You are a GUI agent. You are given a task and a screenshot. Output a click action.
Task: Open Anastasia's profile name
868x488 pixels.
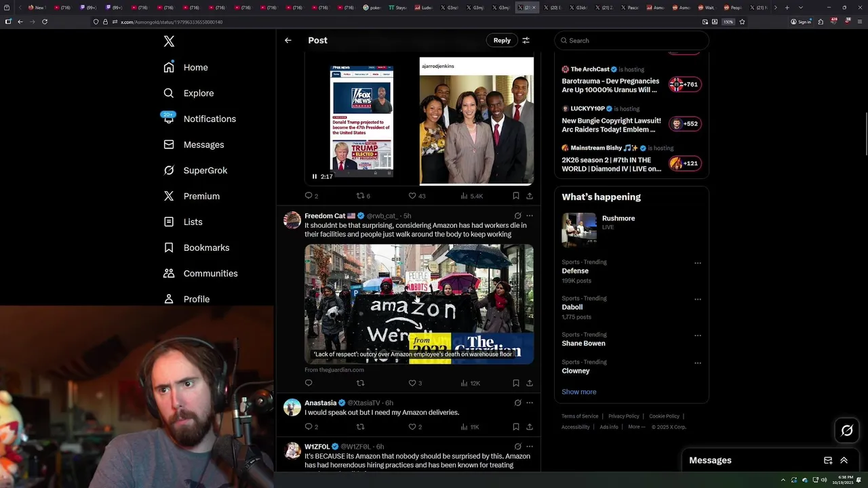(x=320, y=403)
